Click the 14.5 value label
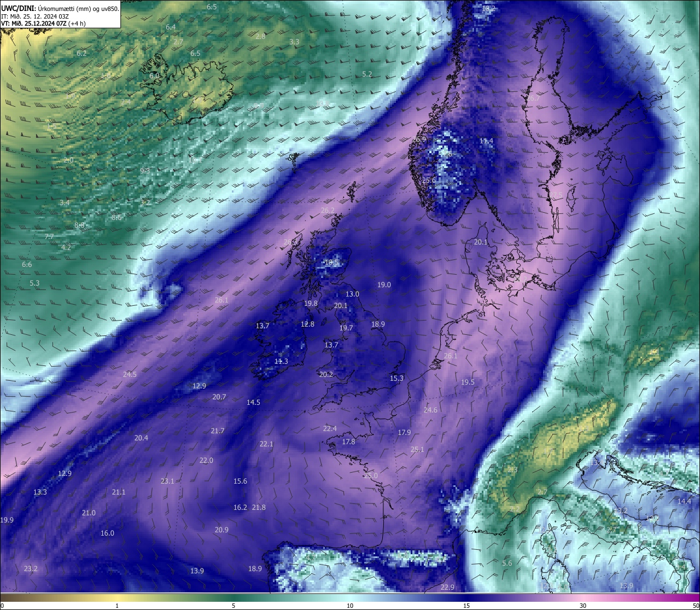This screenshot has width=700, height=610. click(253, 402)
